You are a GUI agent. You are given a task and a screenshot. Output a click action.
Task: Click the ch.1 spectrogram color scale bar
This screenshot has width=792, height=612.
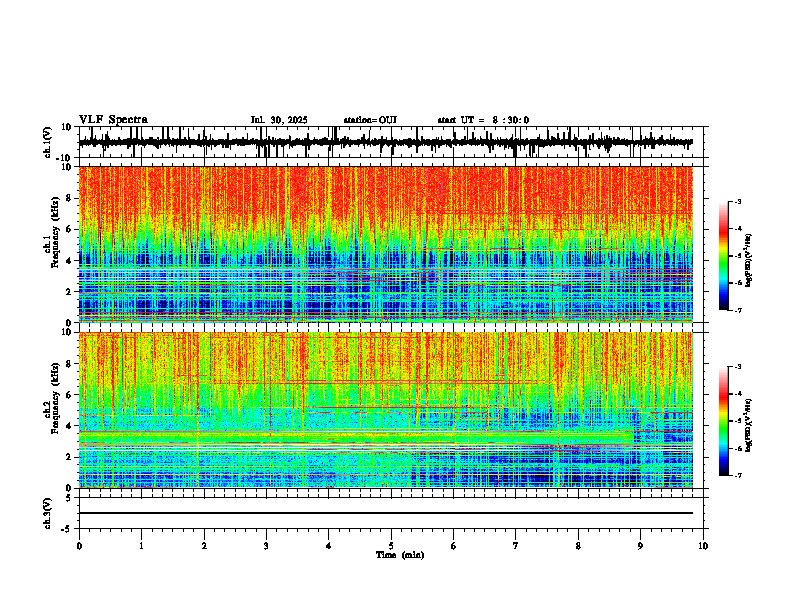pyautogui.click(x=723, y=256)
